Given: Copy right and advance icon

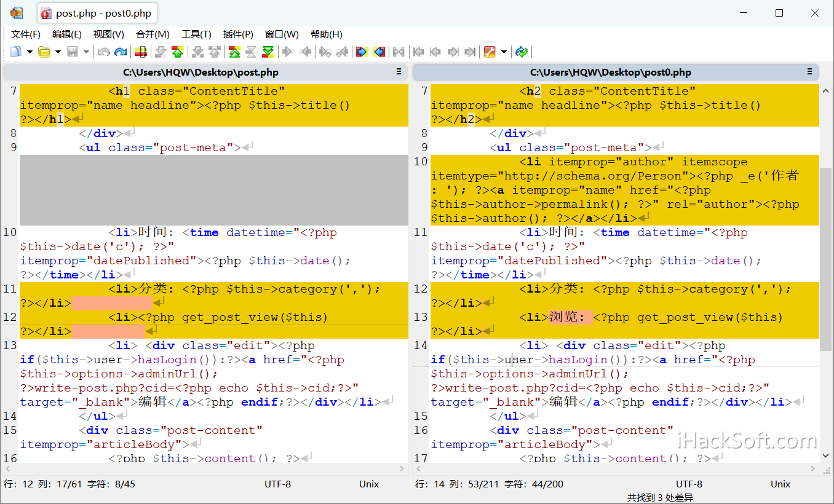Looking at the screenshot, I should pyautogui.click(x=325, y=52).
